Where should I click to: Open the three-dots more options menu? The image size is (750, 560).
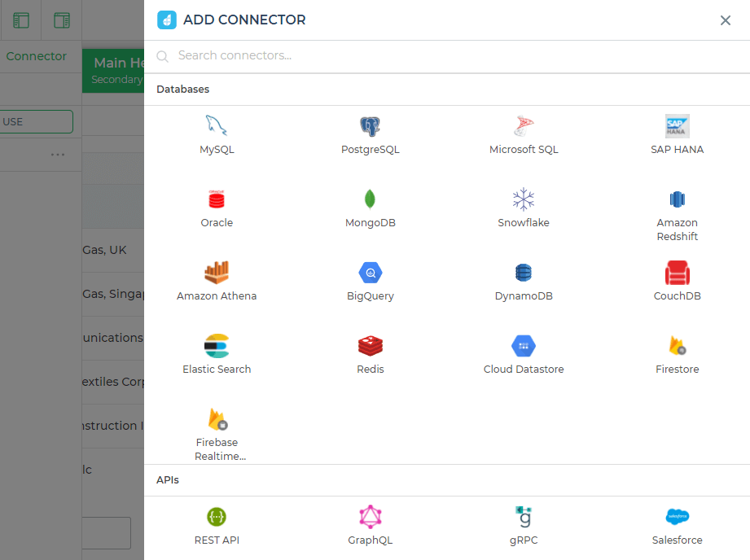[57, 155]
